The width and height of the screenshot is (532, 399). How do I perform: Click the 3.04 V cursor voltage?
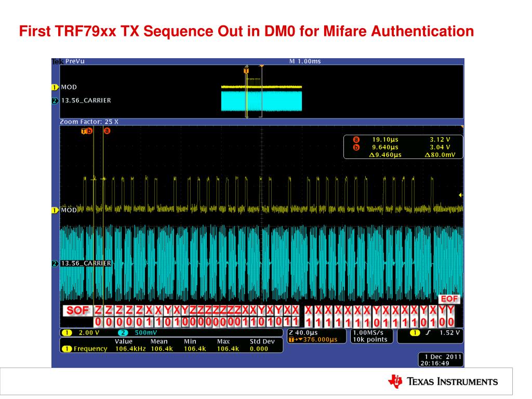(440, 147)
